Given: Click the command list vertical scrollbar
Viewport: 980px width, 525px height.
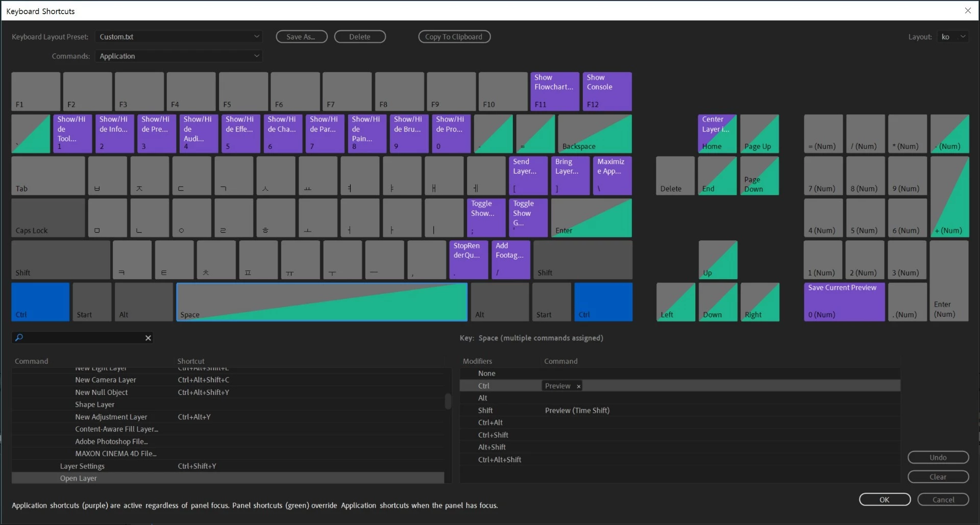Looking at the screenshot, I should 448,401.
